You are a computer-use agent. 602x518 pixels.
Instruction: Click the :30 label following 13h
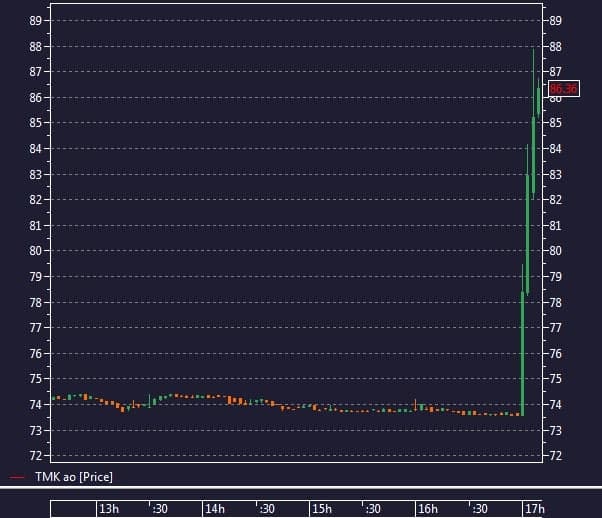point(160,509)
